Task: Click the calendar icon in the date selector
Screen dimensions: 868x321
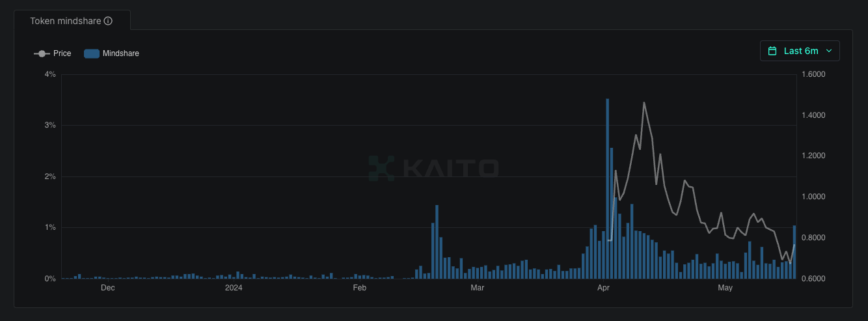Action: [772, 51]
